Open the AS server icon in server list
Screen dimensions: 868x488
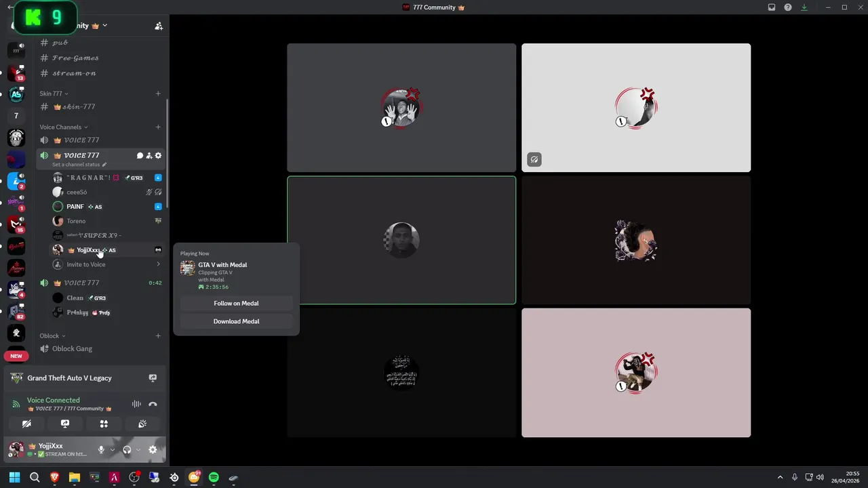coord(16,94)
